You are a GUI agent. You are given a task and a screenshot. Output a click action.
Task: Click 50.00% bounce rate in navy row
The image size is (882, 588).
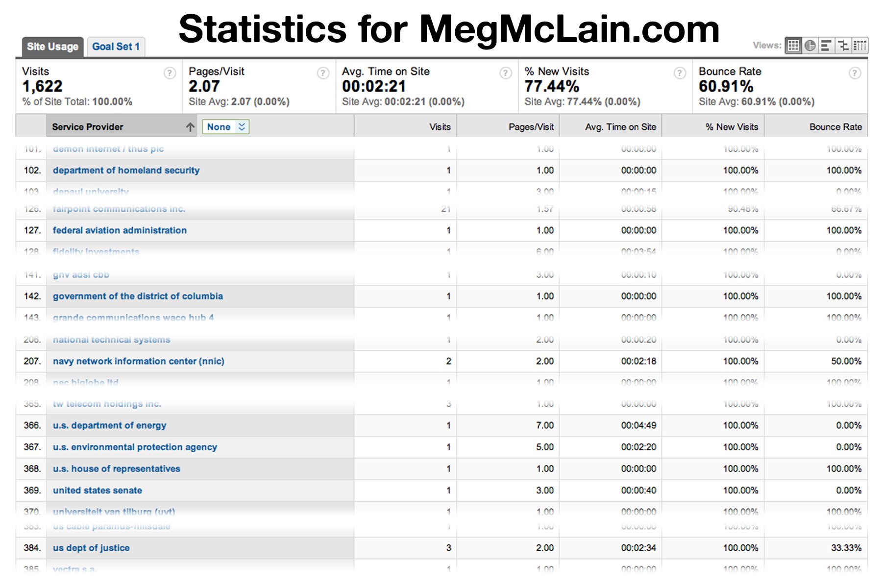846,361
